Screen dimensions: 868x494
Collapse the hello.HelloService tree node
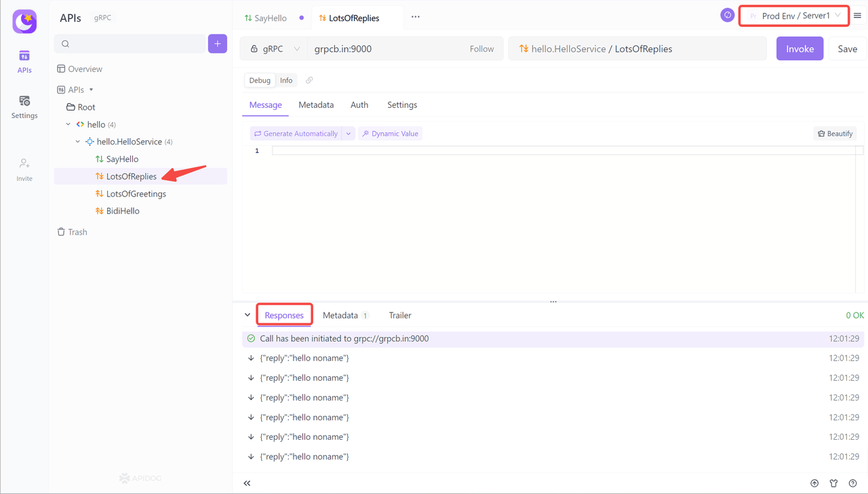pos(77,141)
